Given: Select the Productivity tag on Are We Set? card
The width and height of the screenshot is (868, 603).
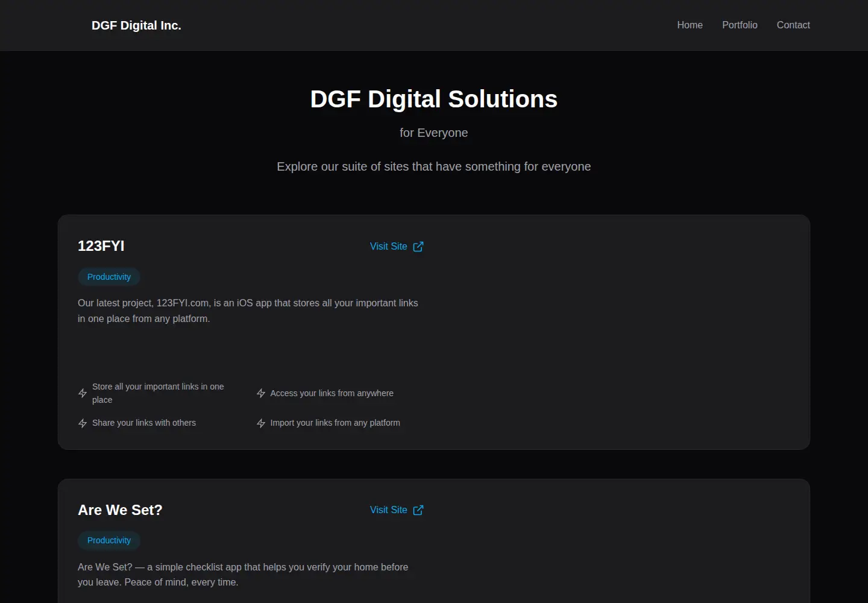Looking at the screenshot, I should (109, 540).
